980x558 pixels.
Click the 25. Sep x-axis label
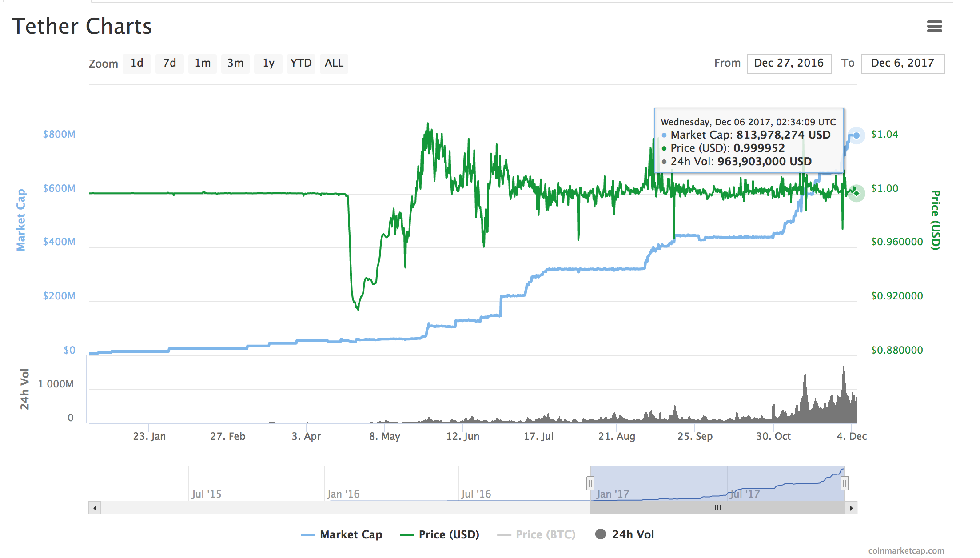[x=695, y=436]
